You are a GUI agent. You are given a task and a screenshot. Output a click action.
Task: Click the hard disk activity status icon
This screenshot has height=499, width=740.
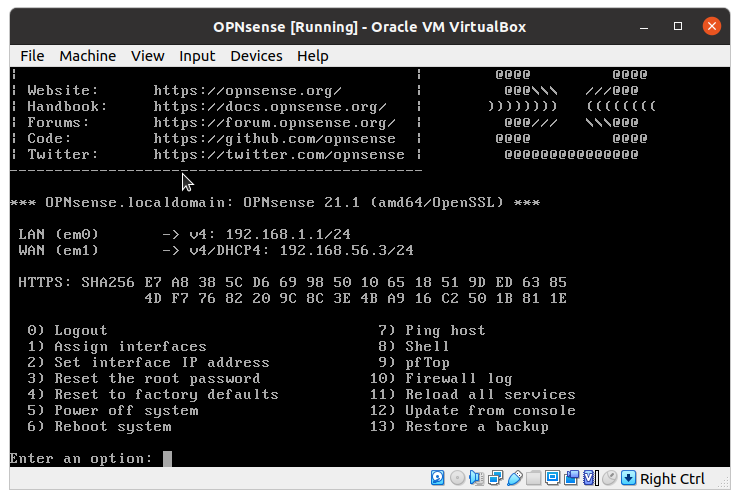437,478
